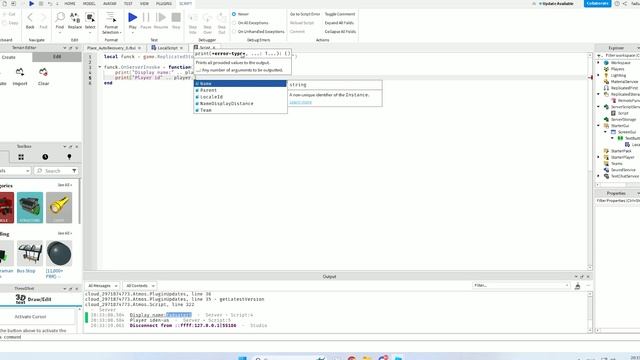This screenshot has height=360, width=640.
Task: Select ServerStorage in Explorer
Action: [x=623, y=120]
